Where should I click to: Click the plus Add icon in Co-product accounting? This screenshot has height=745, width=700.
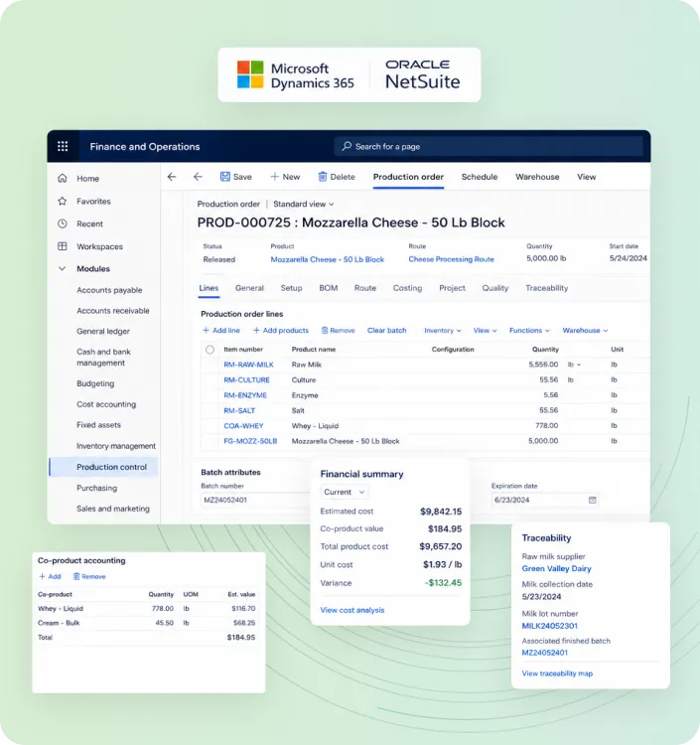coord(42,576)
